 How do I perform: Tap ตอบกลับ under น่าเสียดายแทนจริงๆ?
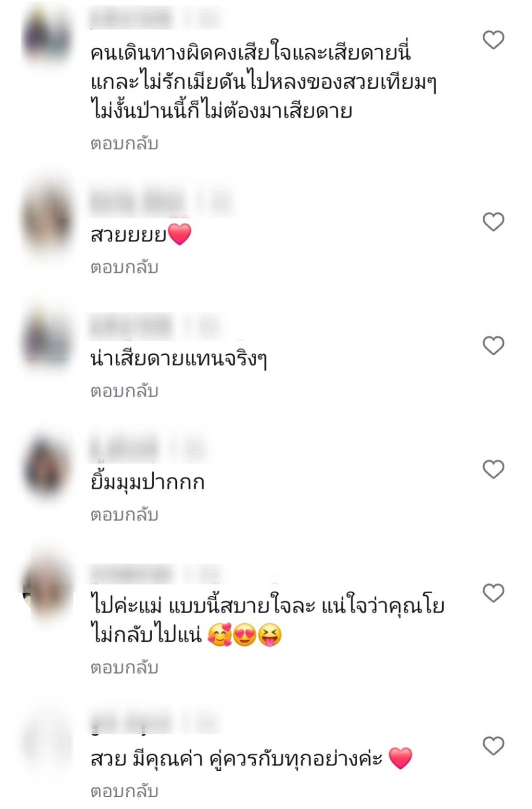point(125,391)
